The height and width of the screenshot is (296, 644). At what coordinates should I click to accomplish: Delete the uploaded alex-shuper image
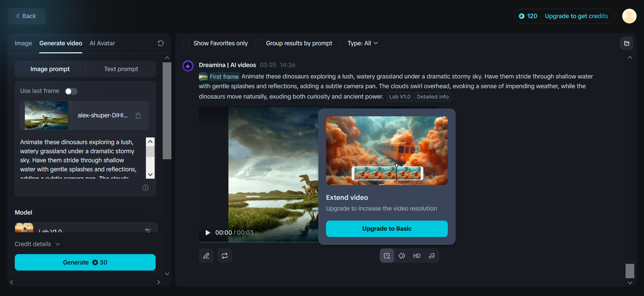[138, 116]
